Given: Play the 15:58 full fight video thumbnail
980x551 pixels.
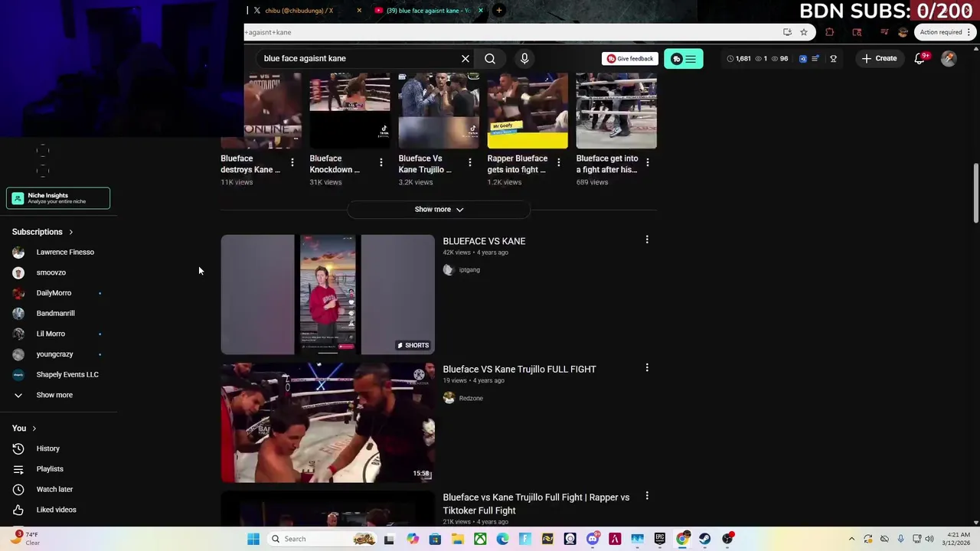Looking at the screenshot, I should tap(328, 422).
